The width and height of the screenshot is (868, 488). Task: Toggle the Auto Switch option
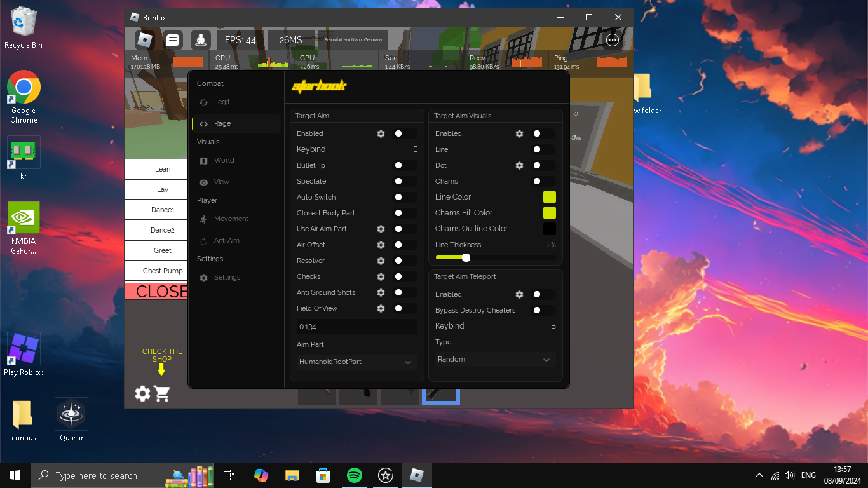405,197
